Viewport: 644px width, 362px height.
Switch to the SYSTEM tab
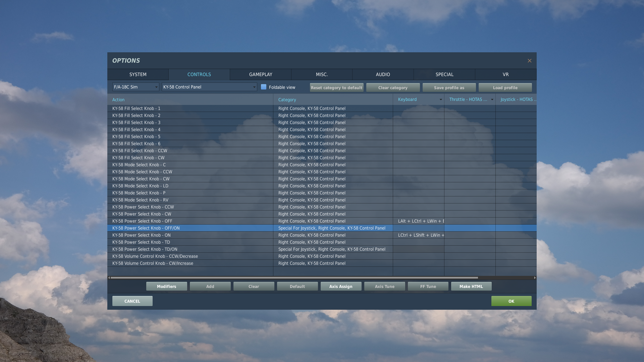point(138,74)
